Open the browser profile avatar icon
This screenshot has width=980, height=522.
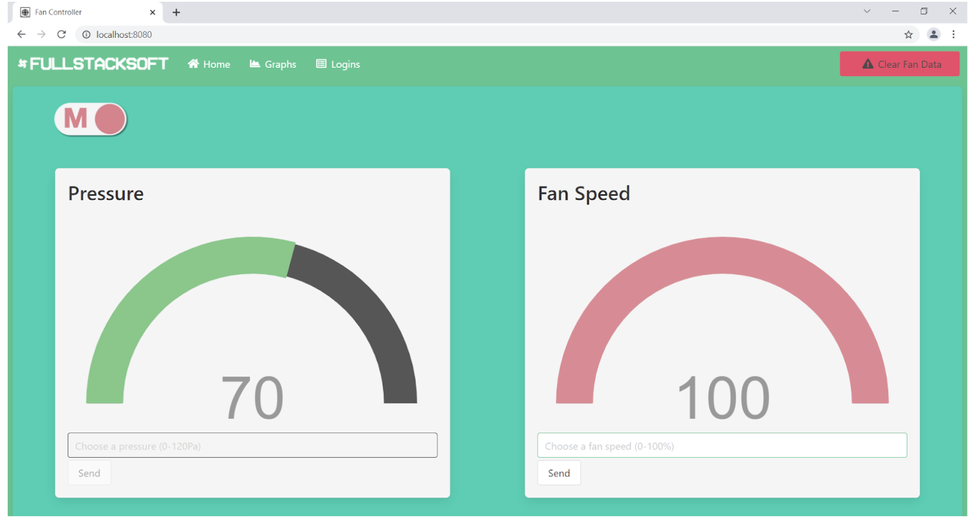click(933, 34)
